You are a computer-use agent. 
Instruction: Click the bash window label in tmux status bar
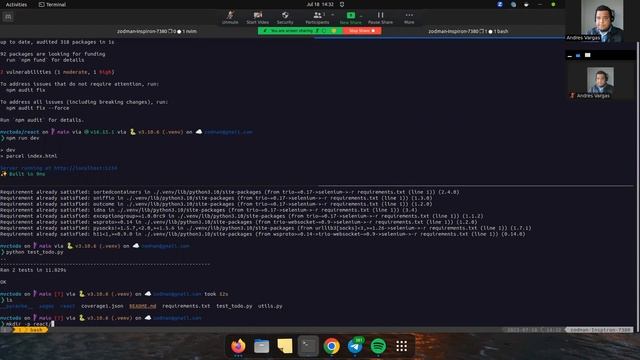coord(30,330)
